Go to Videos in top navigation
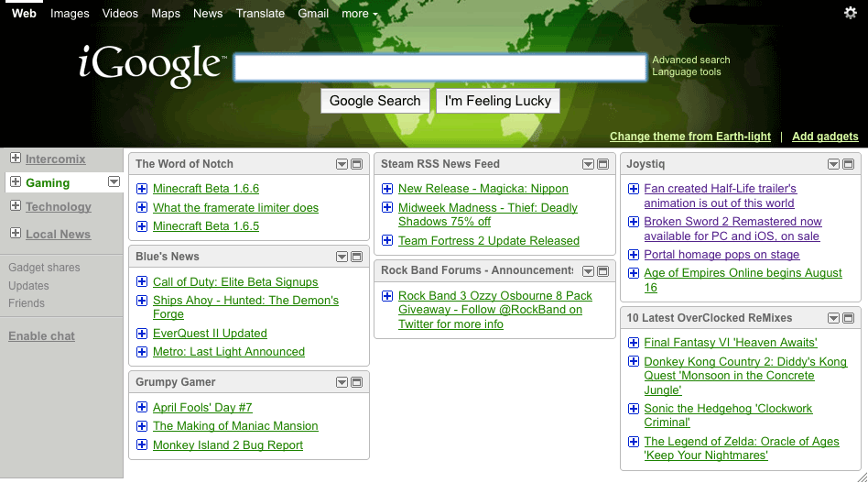The height and width of the screenshot is (483, 868). coord(120,14)
